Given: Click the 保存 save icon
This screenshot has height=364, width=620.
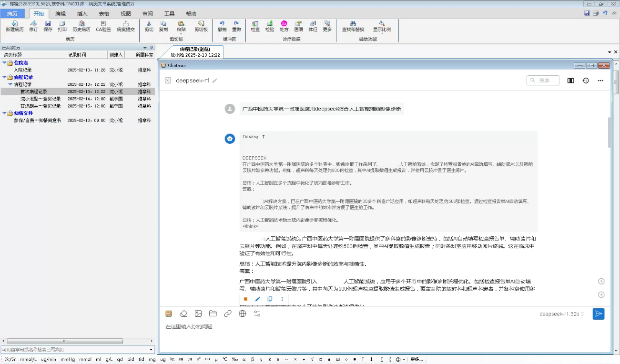Looking at the screenshot, I should click(x=48, y=23).
